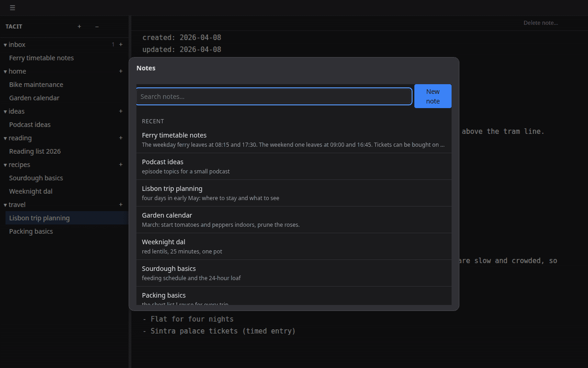The height and width of the screenshot is (368, 588).
Task: Open Lisbon trip planning from recent list
Action: [x=294, y=193]
